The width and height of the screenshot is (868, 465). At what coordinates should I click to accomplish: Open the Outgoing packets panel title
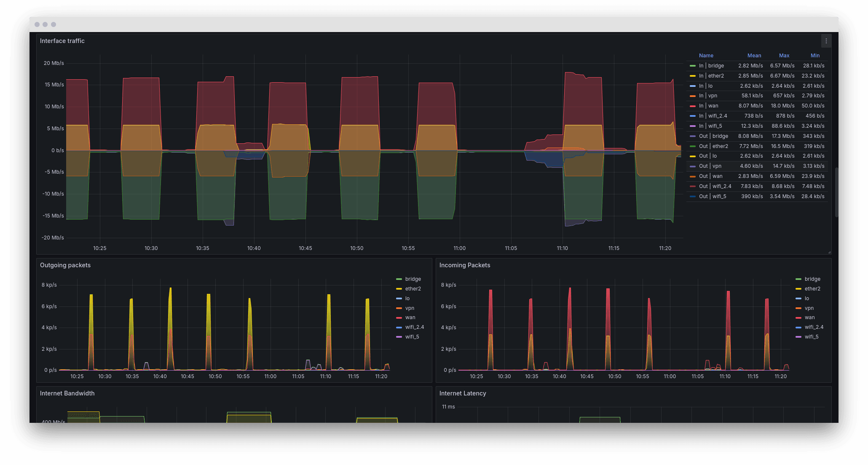coord(65,265)
